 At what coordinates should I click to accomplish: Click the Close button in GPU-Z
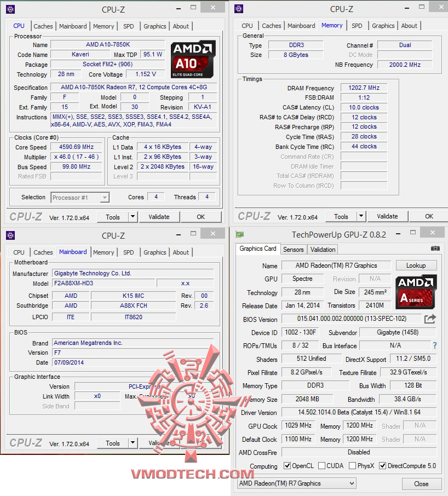421,484
